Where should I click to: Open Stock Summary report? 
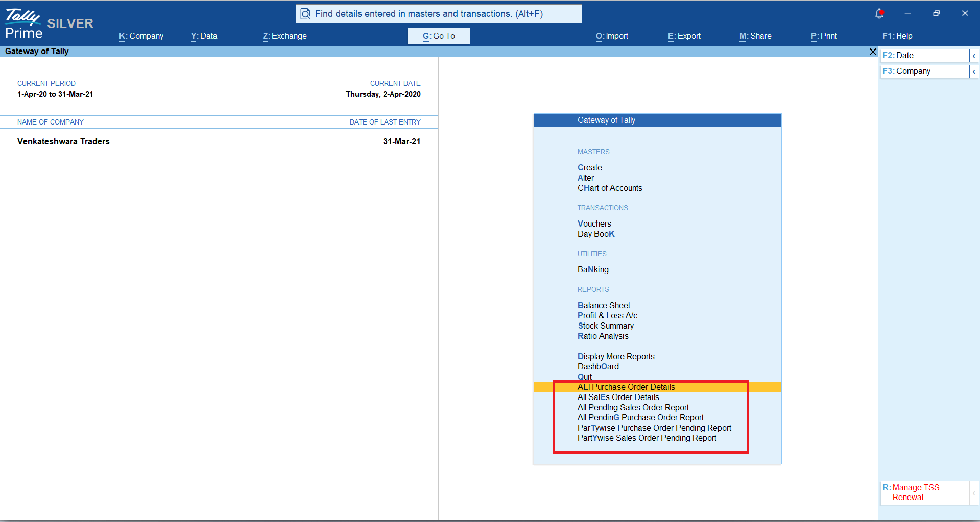(606, 326)
